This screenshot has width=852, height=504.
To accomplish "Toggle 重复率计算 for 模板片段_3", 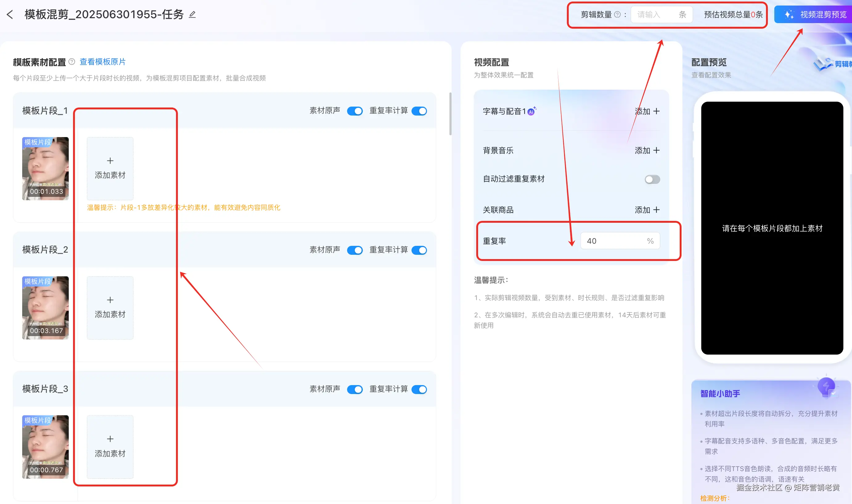I will click(x=419, y=389).
